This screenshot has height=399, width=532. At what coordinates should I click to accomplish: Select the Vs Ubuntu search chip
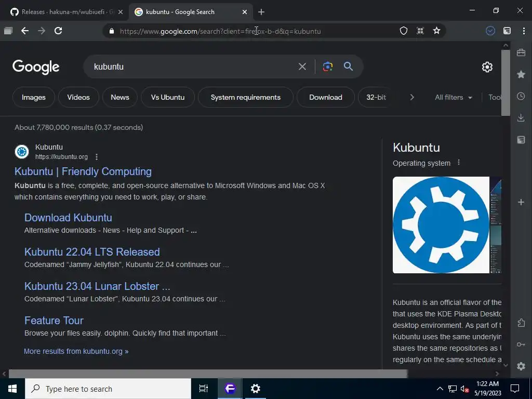pyautogui.click(x=168, y=97)
